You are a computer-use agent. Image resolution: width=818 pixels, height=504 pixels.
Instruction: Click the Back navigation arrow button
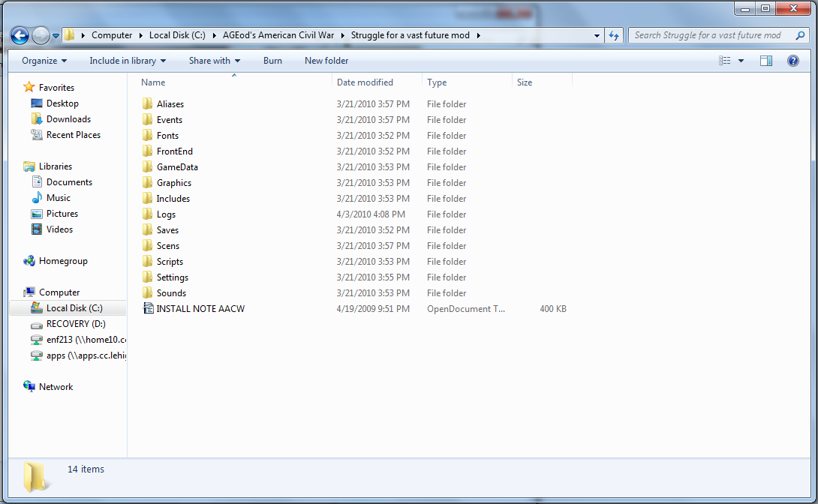click(20, 35)
